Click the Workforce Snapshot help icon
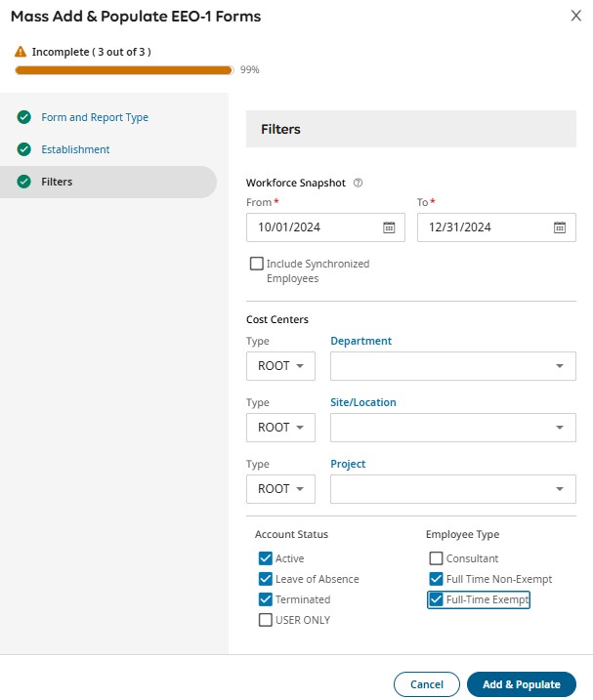The image size is (593, 700). pos(358,183)
